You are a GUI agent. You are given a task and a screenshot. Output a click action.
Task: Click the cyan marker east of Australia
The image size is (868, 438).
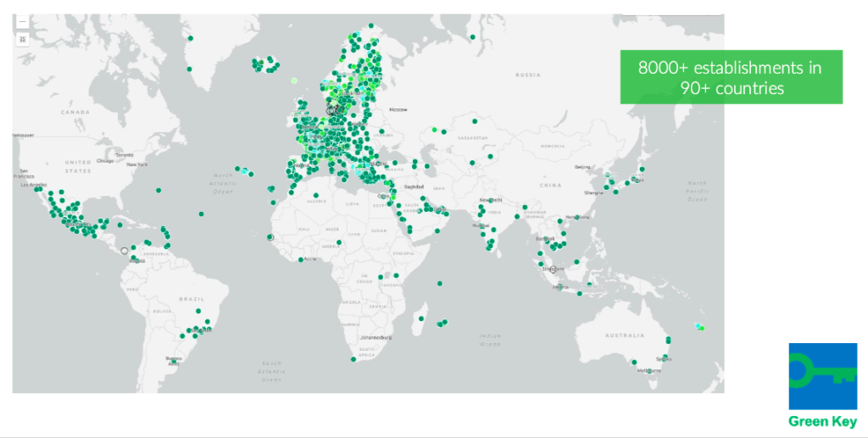(698, 326)
